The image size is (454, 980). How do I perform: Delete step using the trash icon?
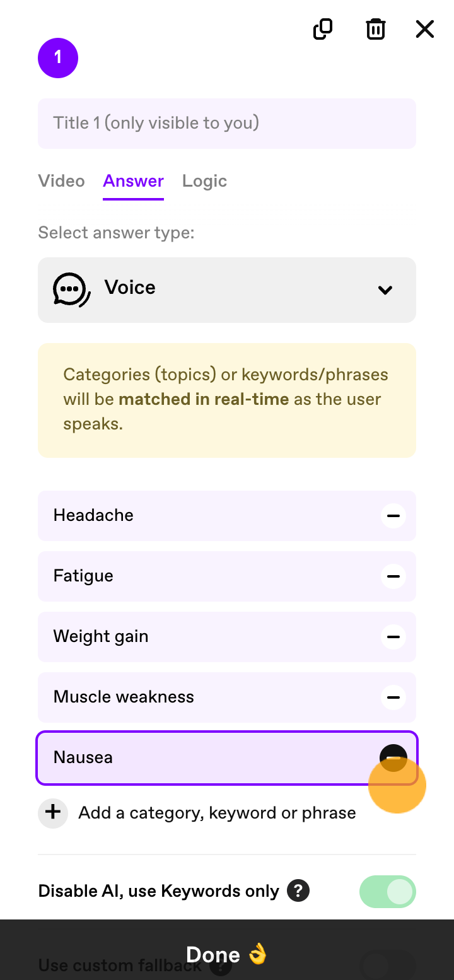[376, 29]
